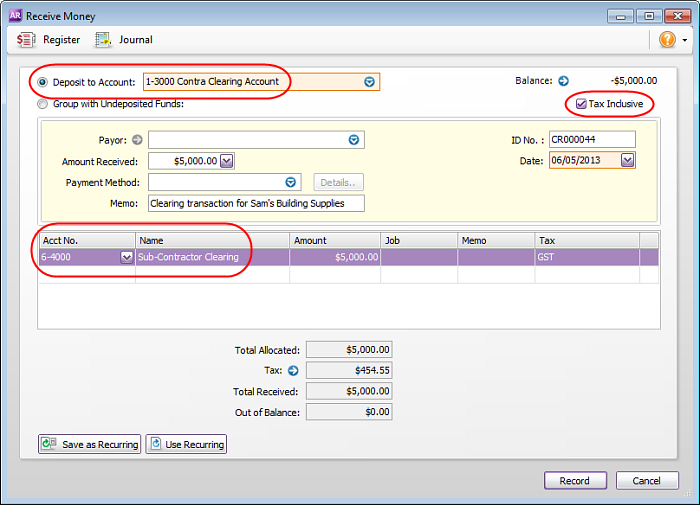Click the GST tax cell
This screenshot has width=700, height=505.
(587, 257)
